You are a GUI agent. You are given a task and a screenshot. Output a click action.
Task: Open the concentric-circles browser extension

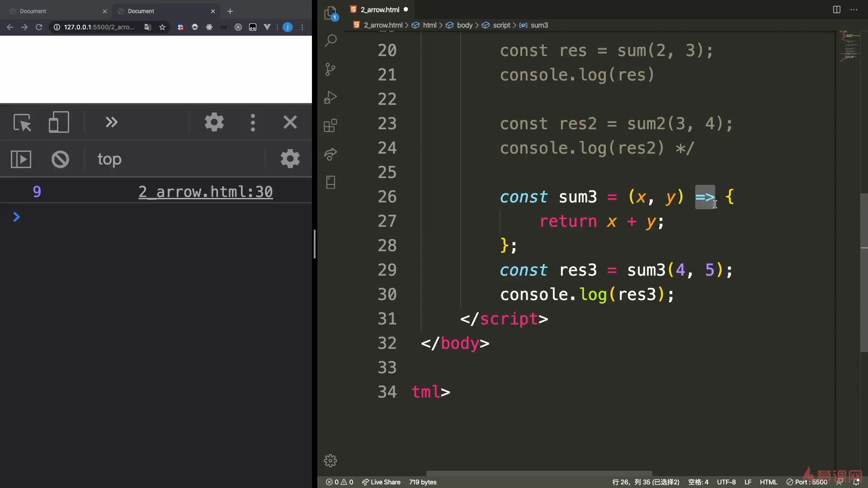pos(238,27)
